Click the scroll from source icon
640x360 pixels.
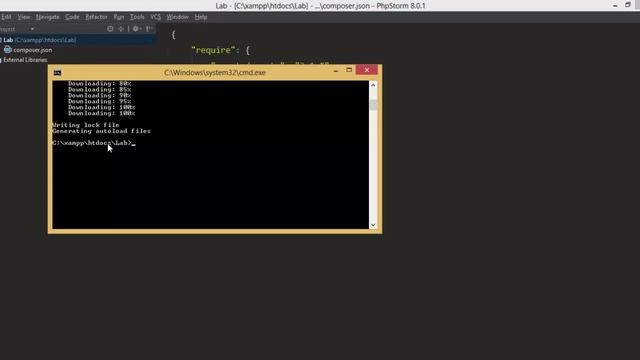coord(110,29)
